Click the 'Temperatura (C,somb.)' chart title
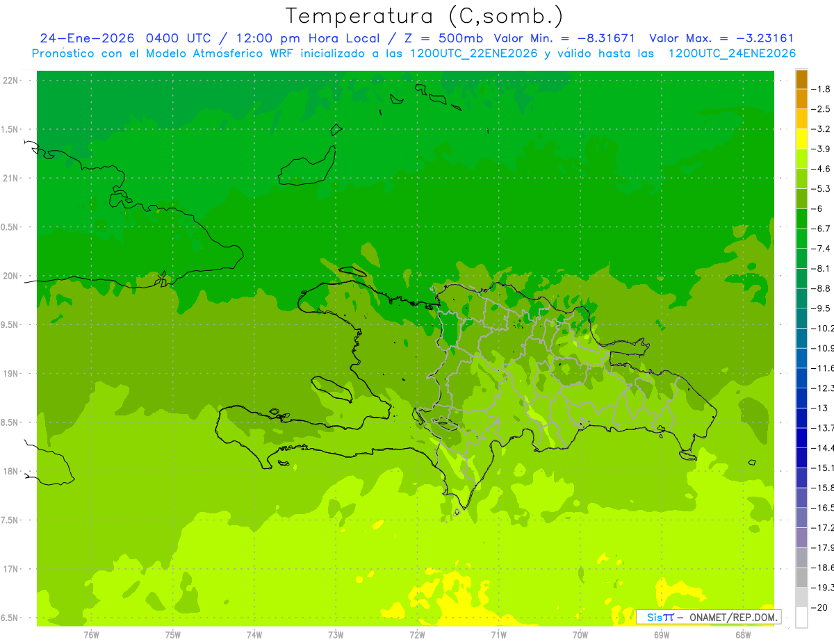This screenshot has width=834, height=644. pyautogui.click(x=425, y=15)
